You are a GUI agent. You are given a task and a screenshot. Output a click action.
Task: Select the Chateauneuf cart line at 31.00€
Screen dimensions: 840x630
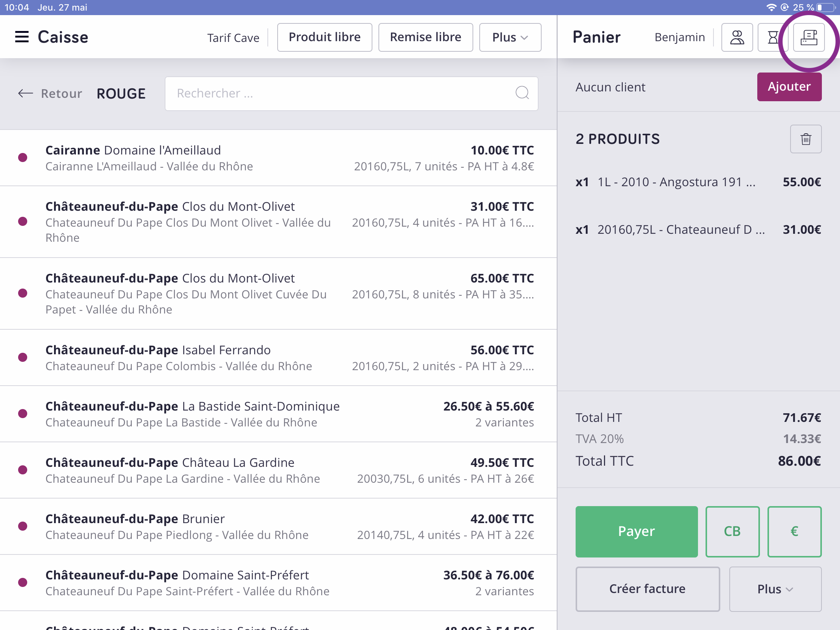[698, 229]
